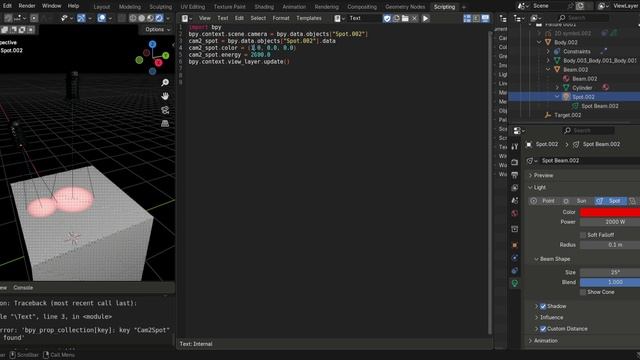This screenshot has height=360, width=640.
Task: Click the spot Size field 25°
Action: click(610, 272)
